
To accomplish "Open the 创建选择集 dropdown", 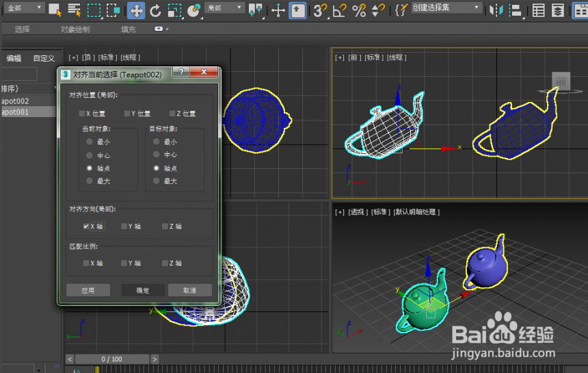I will point(446,8).
